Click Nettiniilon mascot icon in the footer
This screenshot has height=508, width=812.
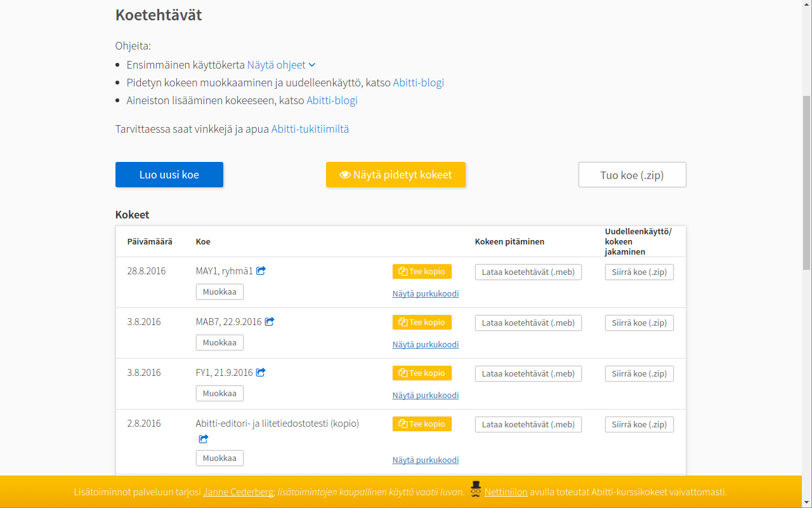[x=476, y=489]
